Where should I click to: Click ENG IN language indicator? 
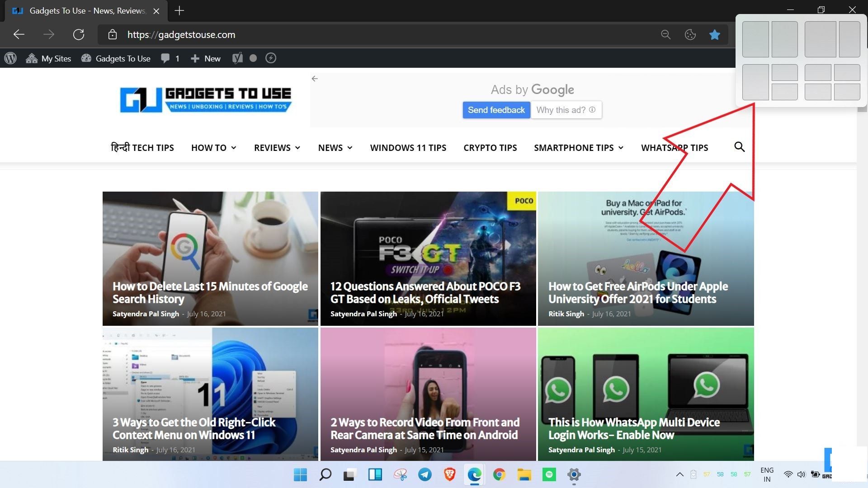(767, 474)
